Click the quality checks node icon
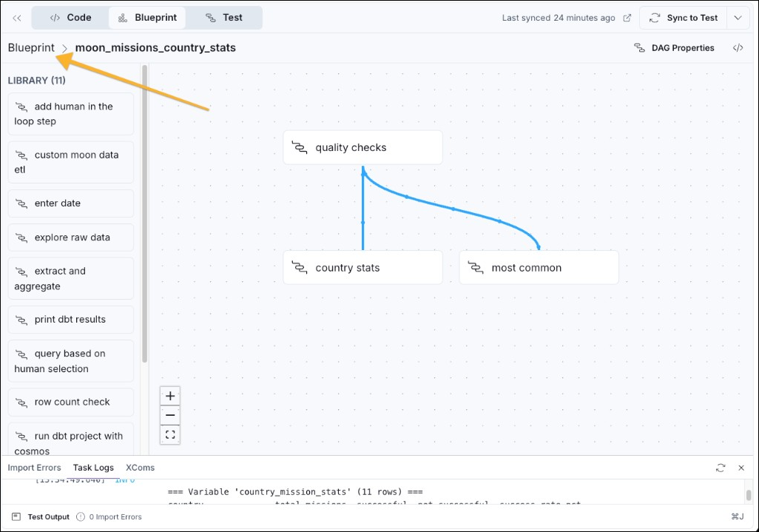This screenshot has width=759, height=532. tap(300, 147)
